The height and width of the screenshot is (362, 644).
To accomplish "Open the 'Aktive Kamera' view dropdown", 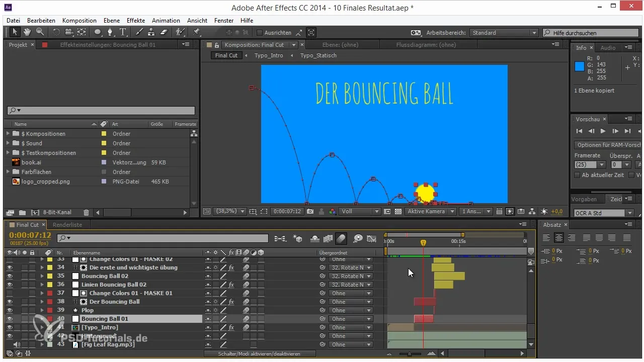I will click(x=431, y=212).
